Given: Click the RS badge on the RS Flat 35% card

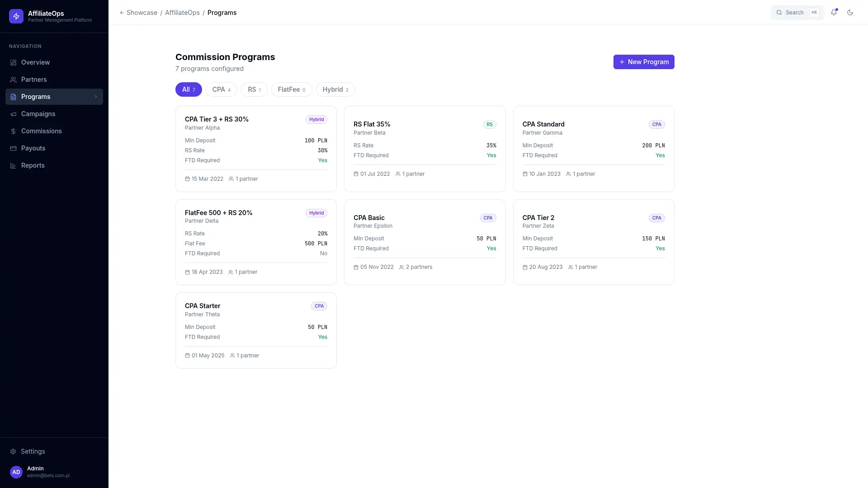Looking at the screenshot, I should [490, 124].
